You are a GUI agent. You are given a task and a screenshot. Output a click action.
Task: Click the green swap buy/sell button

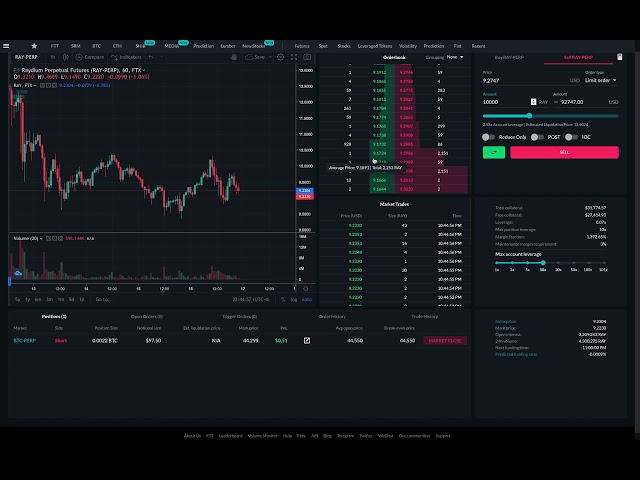click(x=494, y=152)
